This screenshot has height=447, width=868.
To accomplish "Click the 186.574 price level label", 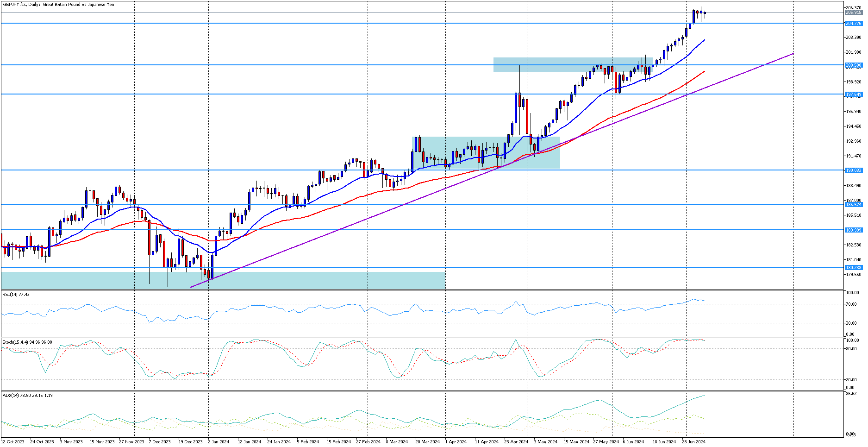I will pos(853,204).
